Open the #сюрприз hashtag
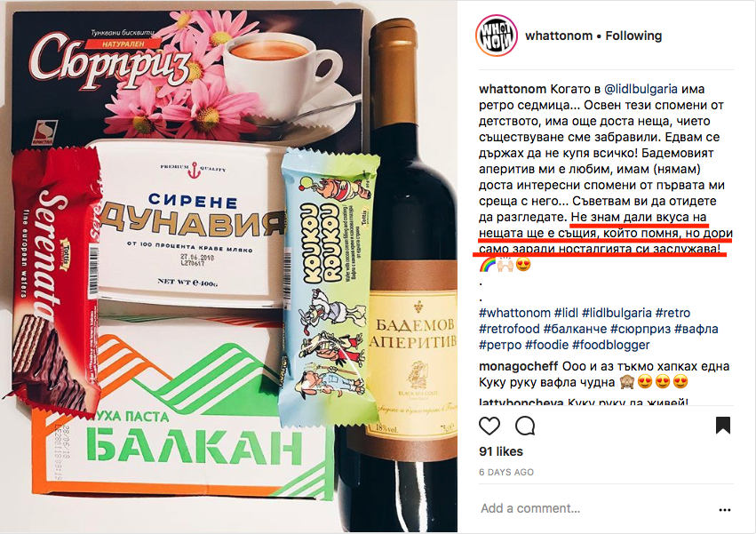The image size is (756, 534). coord(641,329)
